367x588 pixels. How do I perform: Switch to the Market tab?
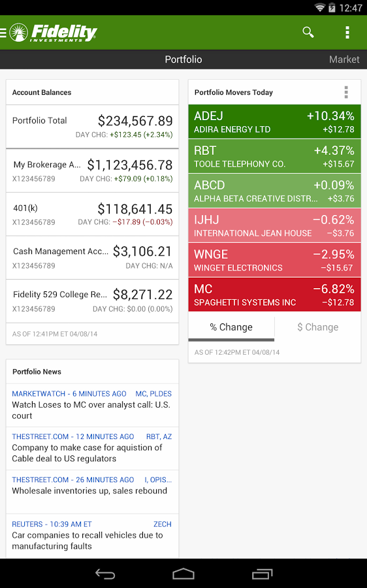coord(344,59)
